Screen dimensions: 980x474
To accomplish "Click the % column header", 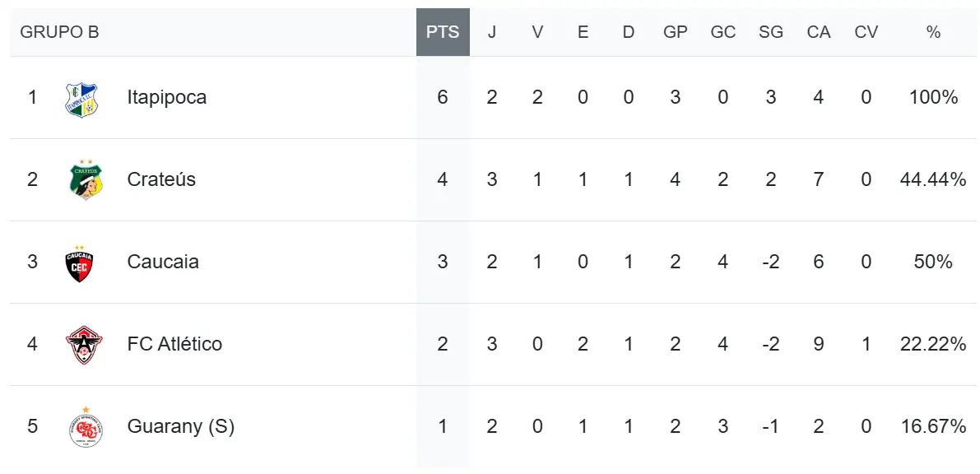I will [933, 32].
